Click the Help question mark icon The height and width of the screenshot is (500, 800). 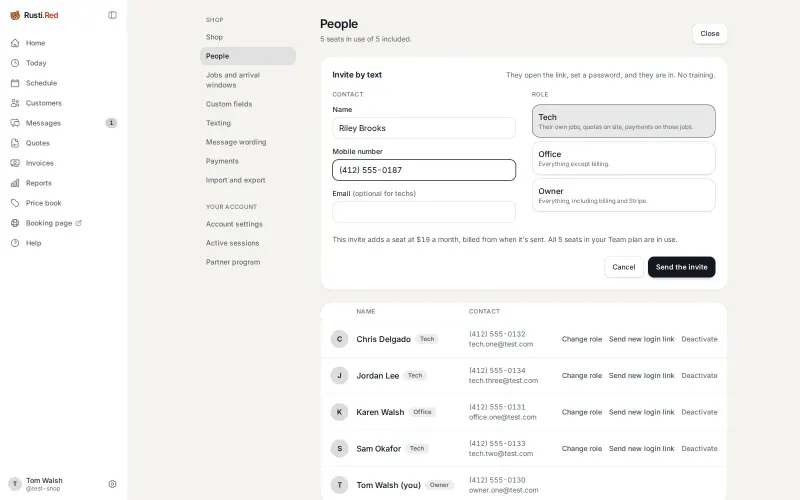pyautogui.click(x=15, y=243)
